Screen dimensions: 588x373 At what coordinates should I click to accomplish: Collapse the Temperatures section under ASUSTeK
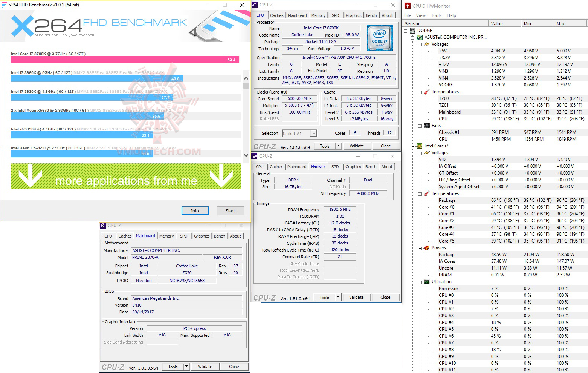click(x=419, y=92)
